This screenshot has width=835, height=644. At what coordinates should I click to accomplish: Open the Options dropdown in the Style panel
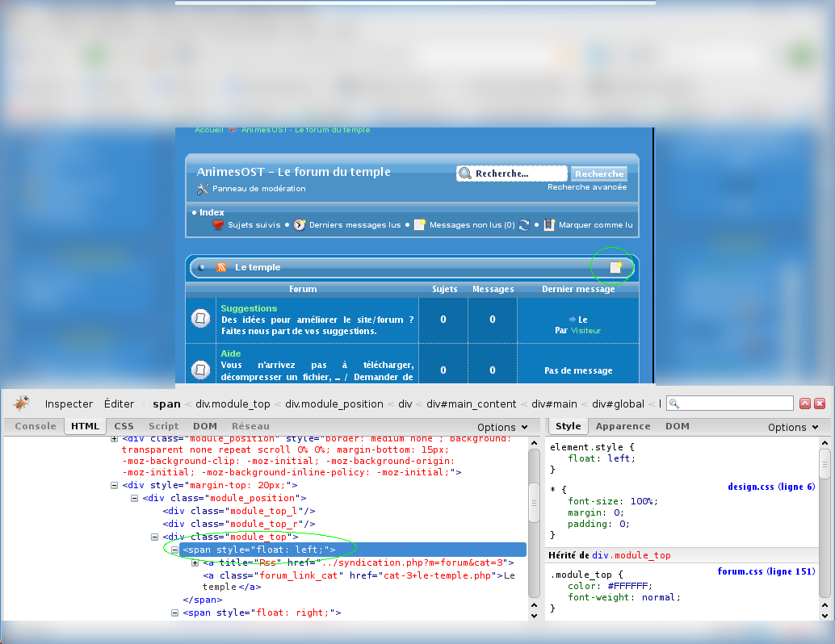pos(793,427)
